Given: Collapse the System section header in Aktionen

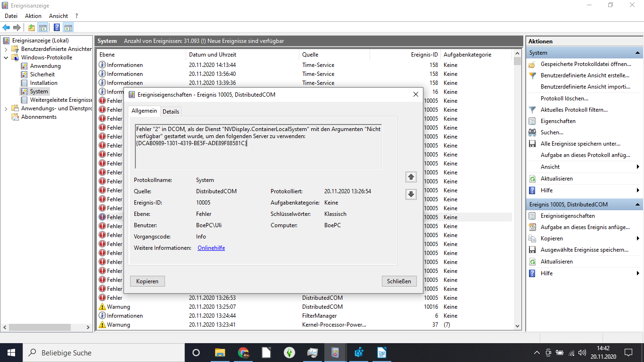Looking at the screenshot, I should click(638, 53).
